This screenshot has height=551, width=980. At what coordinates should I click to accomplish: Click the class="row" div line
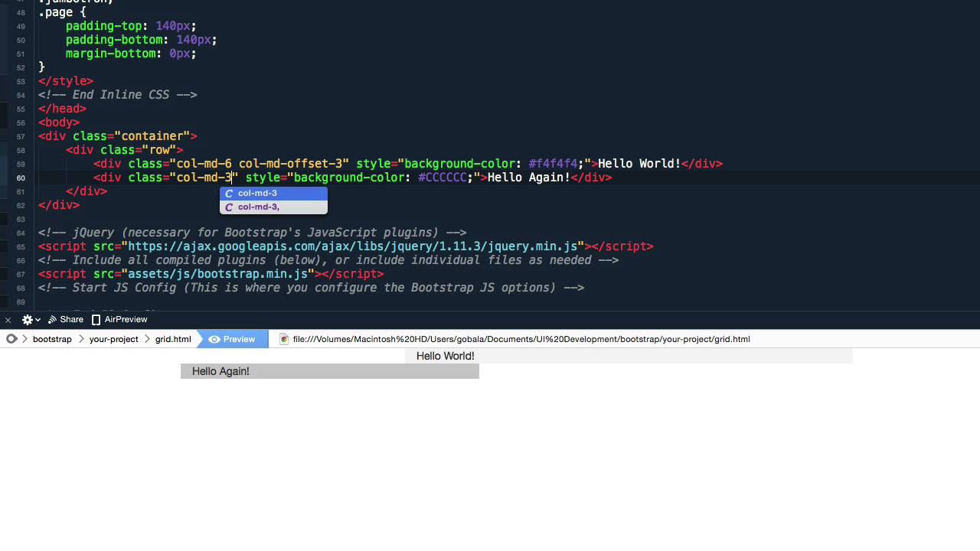tap(125, 150)
